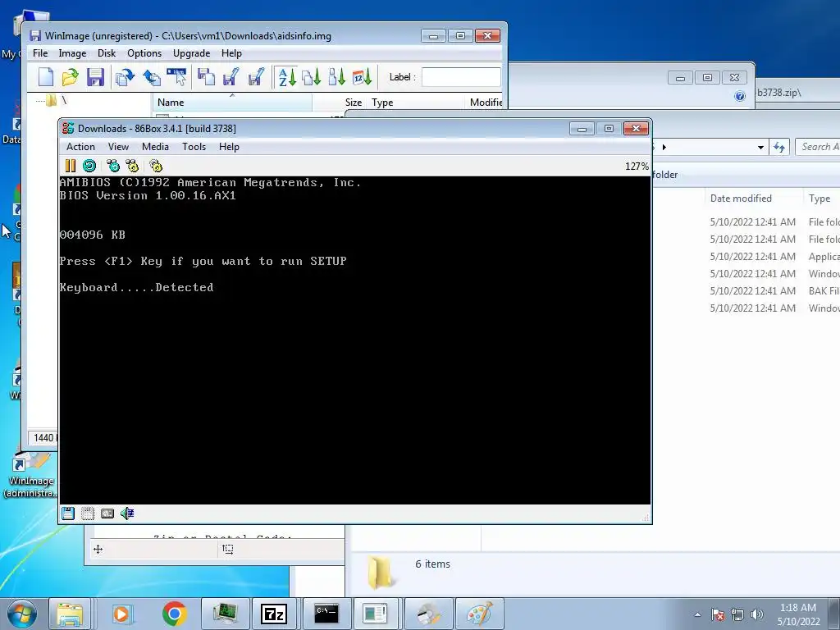Open the Tools menu in 86Box
This screenshot has height=630, width=840.
(194, 147)
